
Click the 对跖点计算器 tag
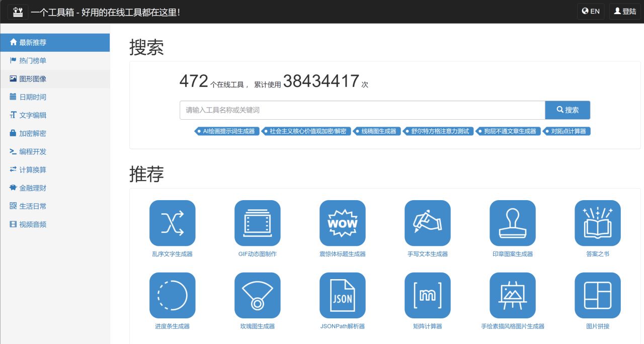click(567, 131)
